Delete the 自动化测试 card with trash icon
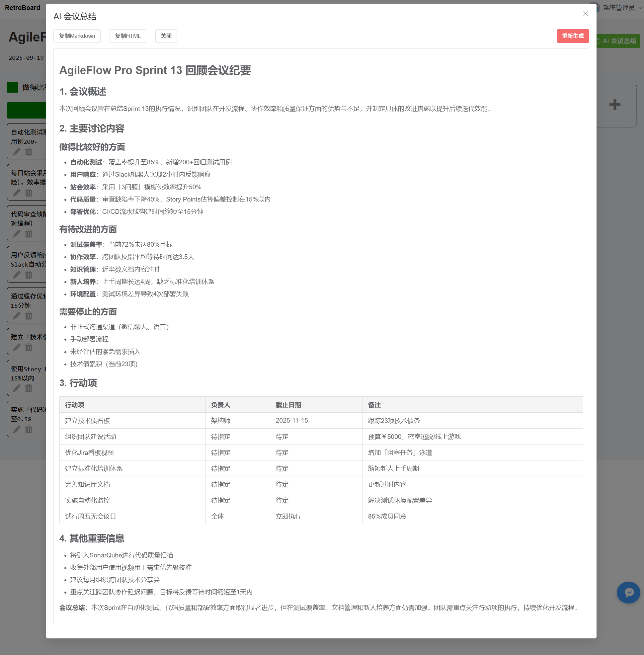The height and width of the screenshot is (655, 644). pyautogui.click(x=29, y=152)
